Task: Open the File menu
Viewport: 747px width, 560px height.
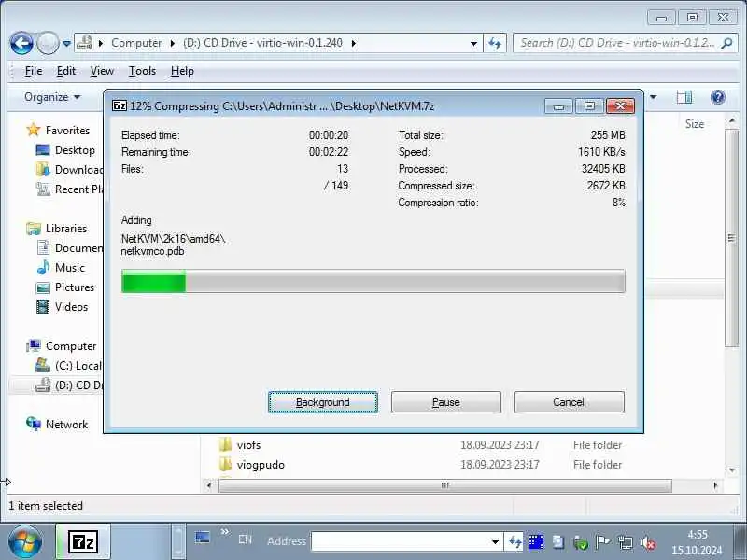Action: 34,71
